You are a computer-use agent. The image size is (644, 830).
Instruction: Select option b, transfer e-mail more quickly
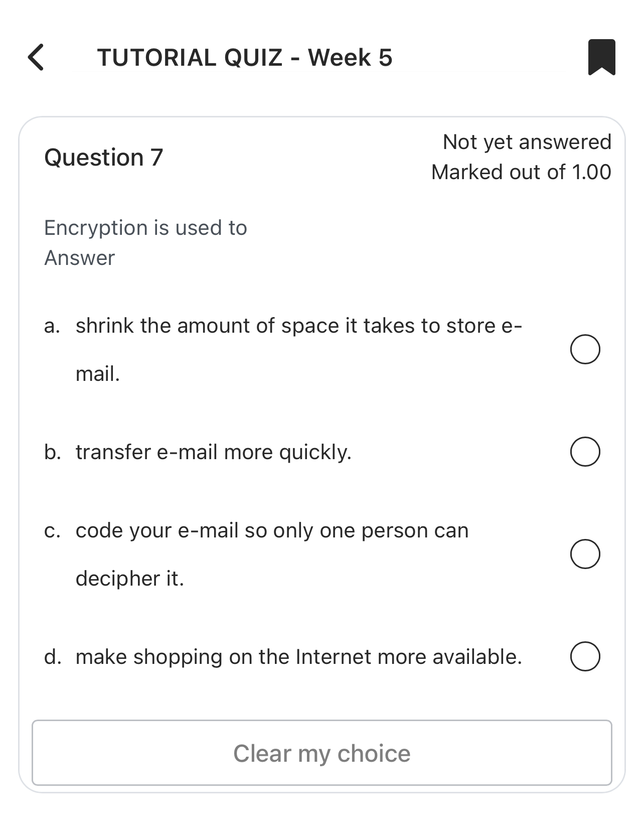pos(585,452)
